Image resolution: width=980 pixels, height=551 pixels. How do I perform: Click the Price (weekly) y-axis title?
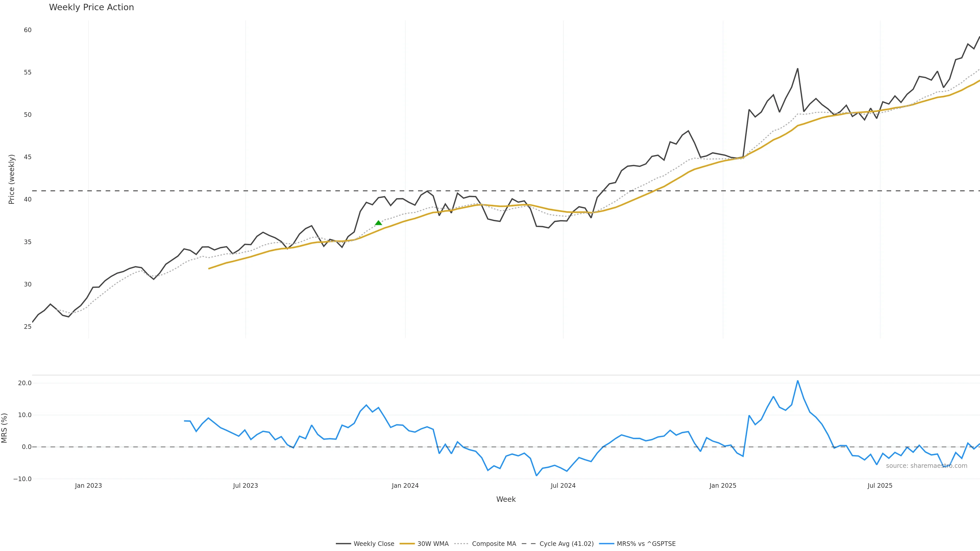tap(11, 179)
